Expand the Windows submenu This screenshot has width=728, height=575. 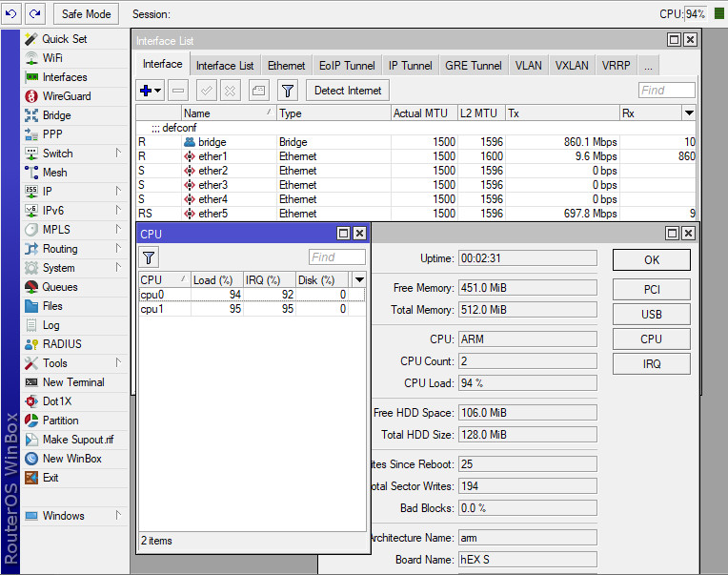click(74, 516)
